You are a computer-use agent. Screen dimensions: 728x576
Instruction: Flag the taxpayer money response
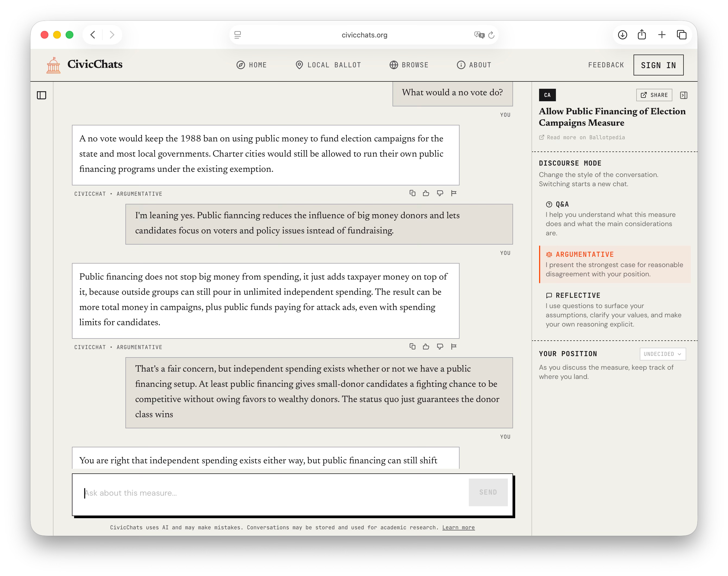tap(454, 347)
